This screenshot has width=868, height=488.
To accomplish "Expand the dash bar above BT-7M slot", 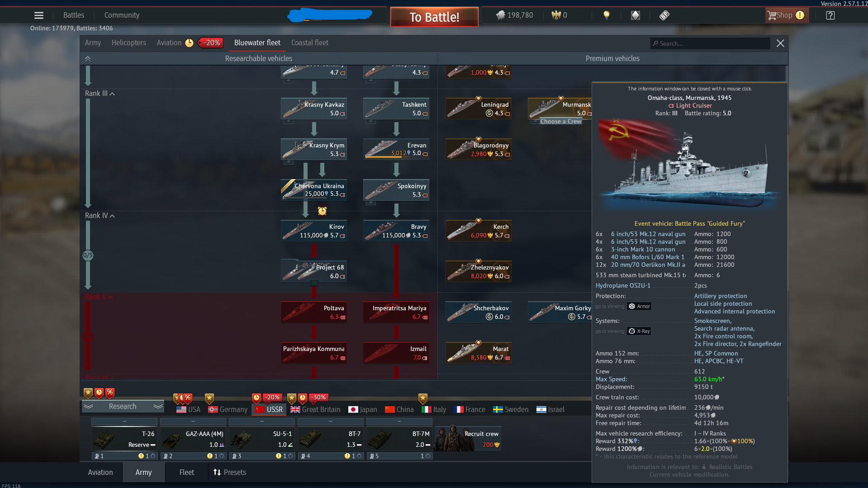I will pyautogui.click(x=399, y=422).
